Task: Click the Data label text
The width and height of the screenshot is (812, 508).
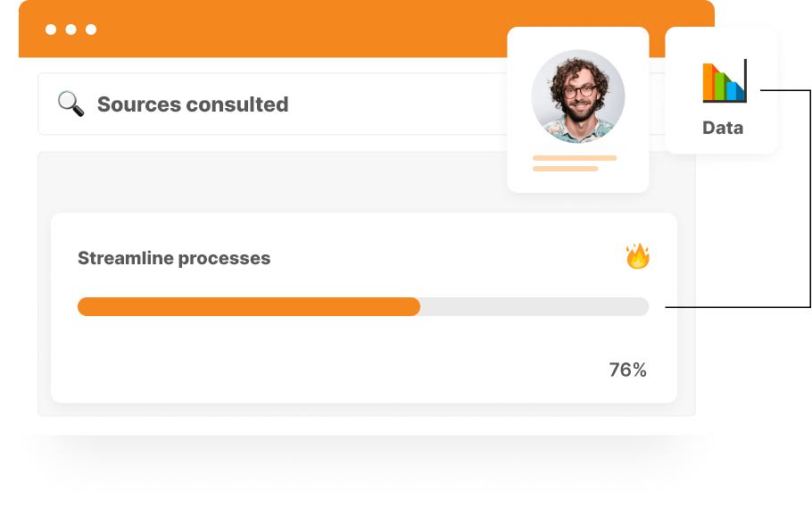Action: (723, 128)
